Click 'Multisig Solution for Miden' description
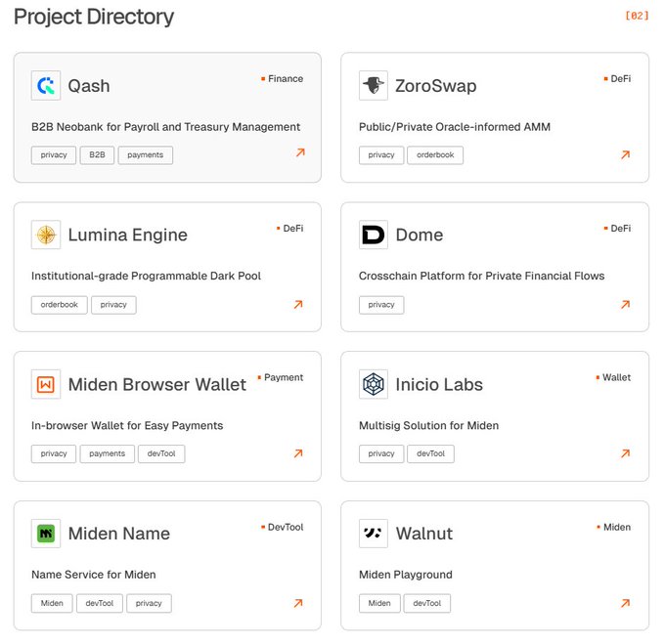The height and width of the screenshot is (644, 665). pos(428,426)
